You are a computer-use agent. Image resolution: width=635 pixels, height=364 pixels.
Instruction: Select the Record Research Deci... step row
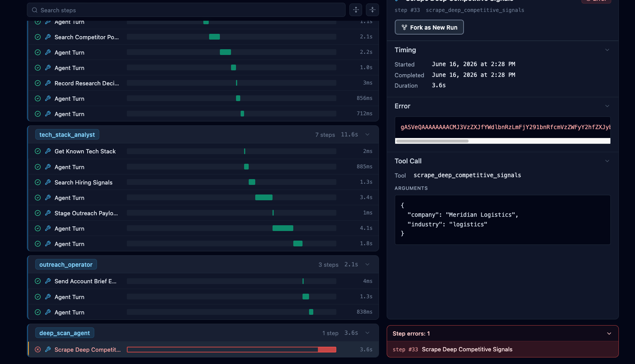click(x=203, y=83)
